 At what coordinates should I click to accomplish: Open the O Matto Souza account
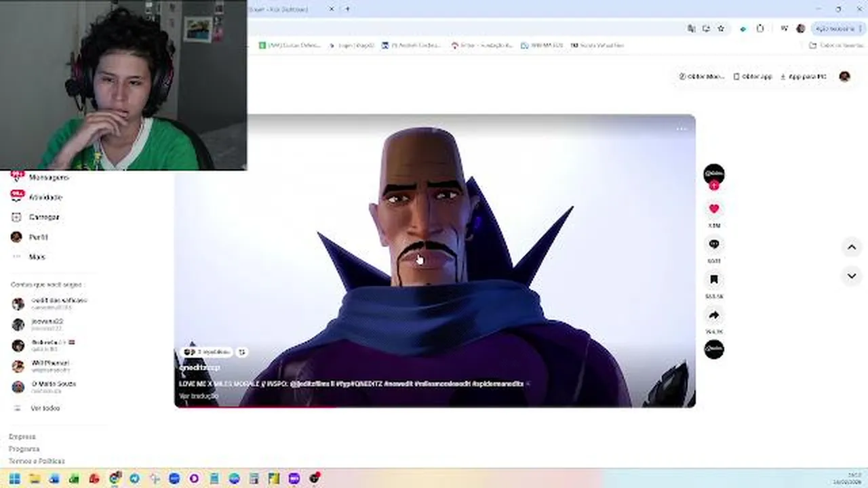click(44, 386)
